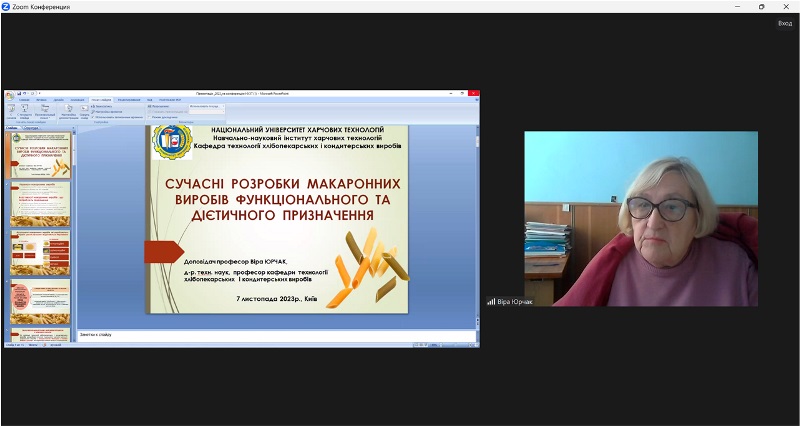This screenshot has height=426, width=800.
Task: Start slideshow from current slide (С текущего слайда)
Action: [x=24, y=112]
